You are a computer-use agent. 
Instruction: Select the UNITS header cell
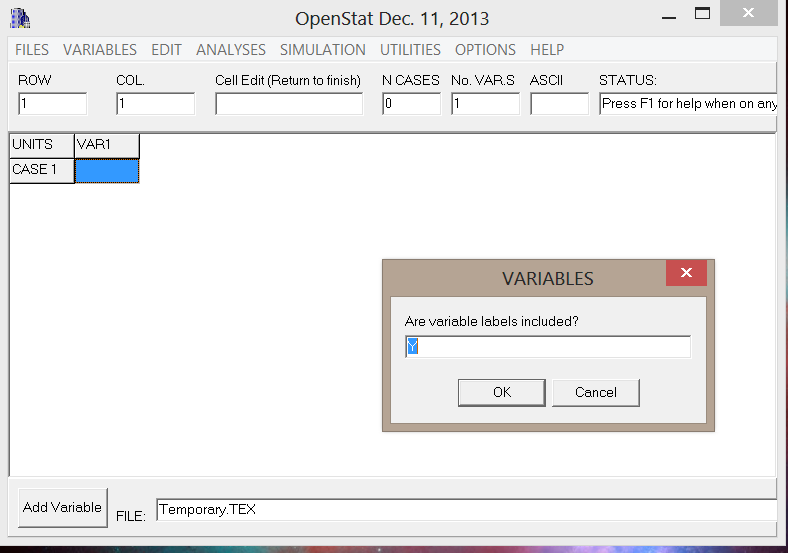point(42,145)
